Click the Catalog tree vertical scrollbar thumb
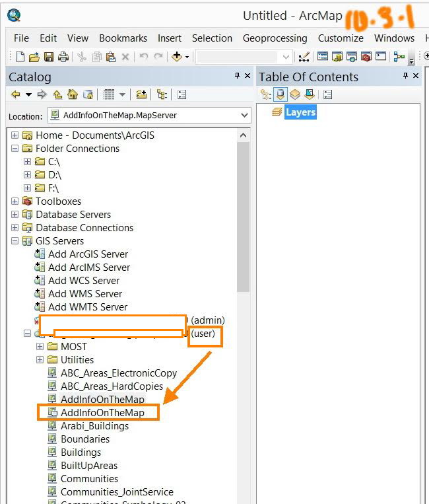 243,216
